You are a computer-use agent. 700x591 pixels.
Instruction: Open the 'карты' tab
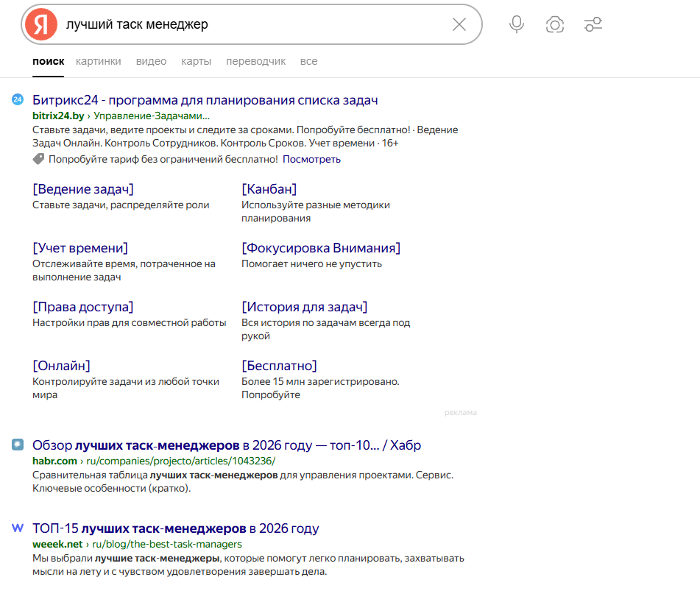coord(196,62)
